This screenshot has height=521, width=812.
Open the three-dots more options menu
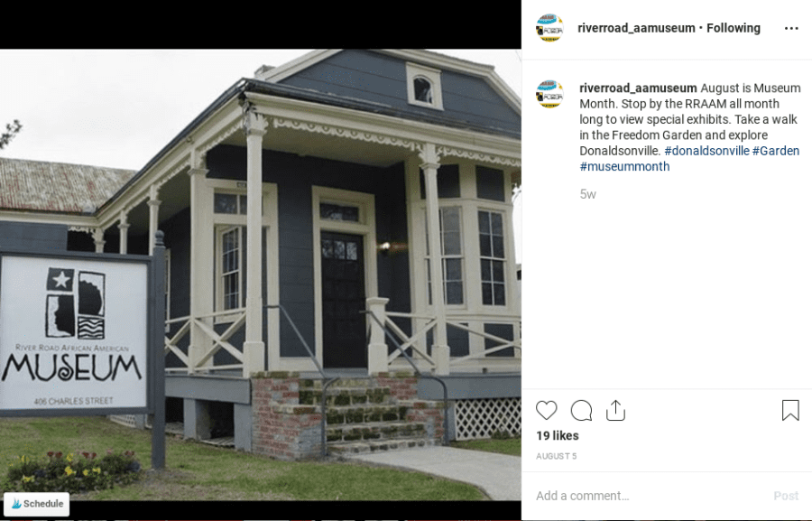click(x=790, y=28)
